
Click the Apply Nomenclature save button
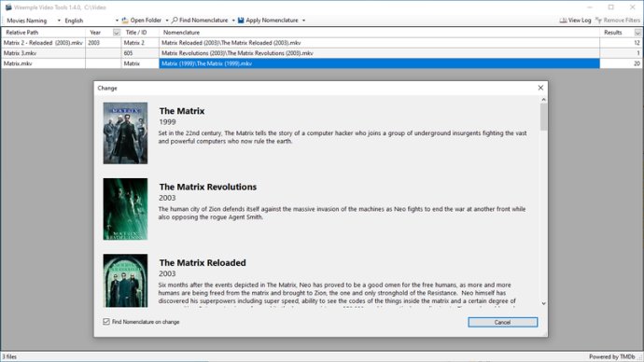click(268, 21)
